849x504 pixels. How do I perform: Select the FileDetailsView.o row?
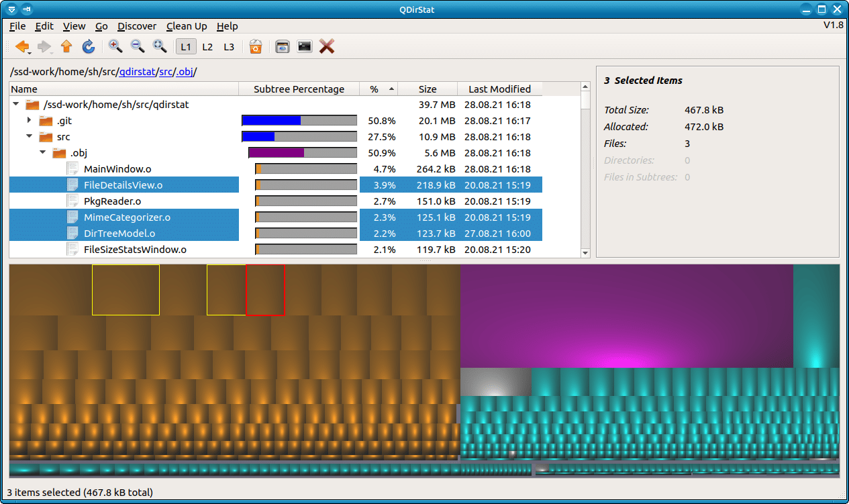[x=276, y=185]
